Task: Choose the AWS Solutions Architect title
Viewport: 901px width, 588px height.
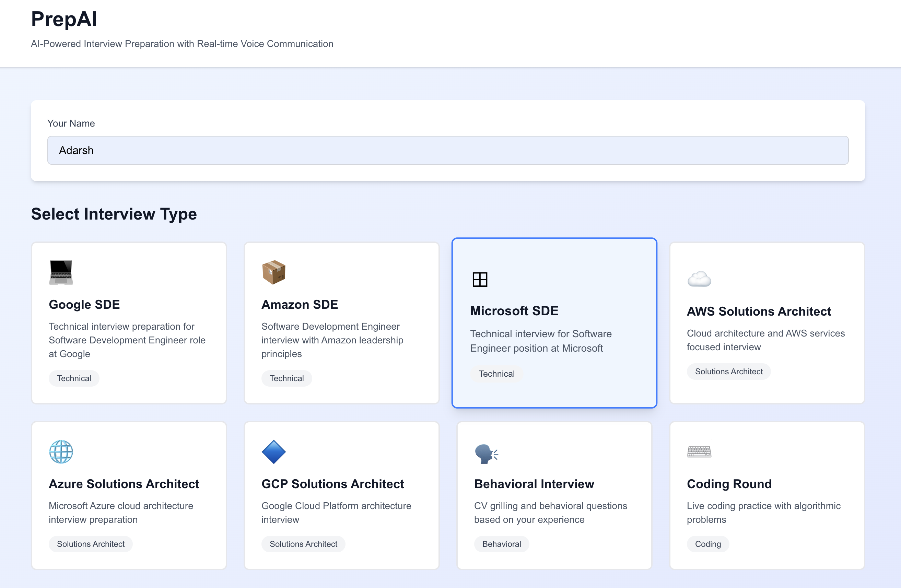Action: pos(759,311)
